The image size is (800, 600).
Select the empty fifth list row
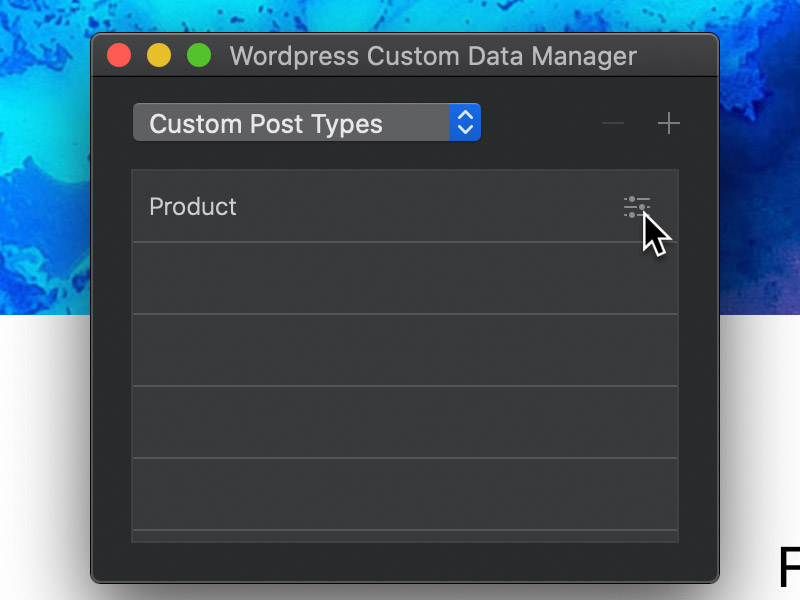[404, 494]
